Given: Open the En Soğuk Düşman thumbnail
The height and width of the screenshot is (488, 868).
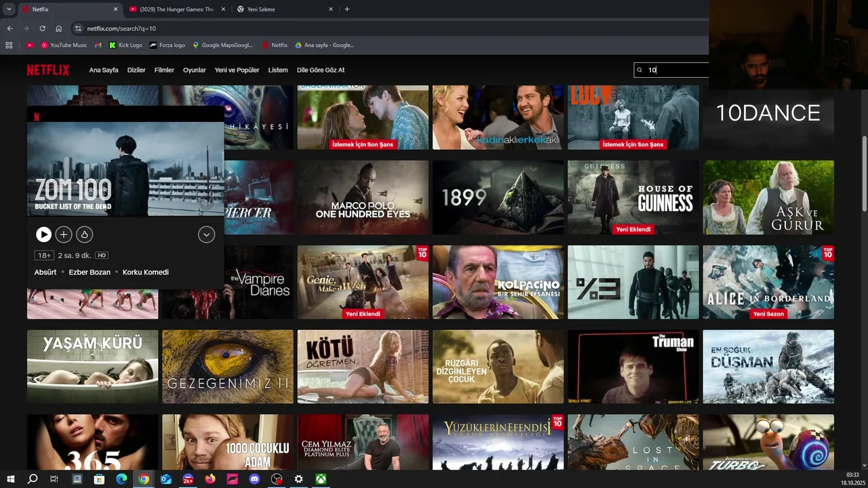Looking at the screenshot, I should [x=768, y=367].
